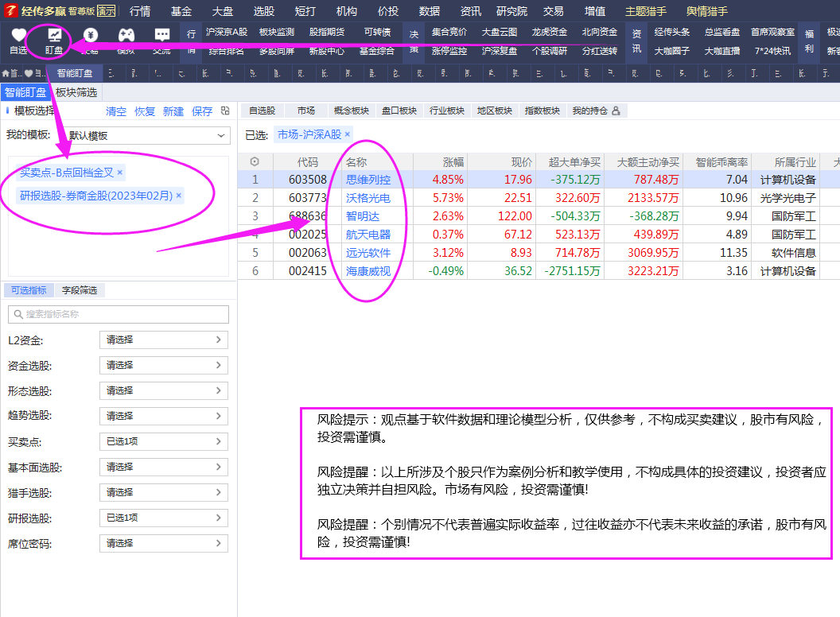
Task: Remove the 买卖点-B点回档金叉 filter tag
Action: (x=120, y=173)
